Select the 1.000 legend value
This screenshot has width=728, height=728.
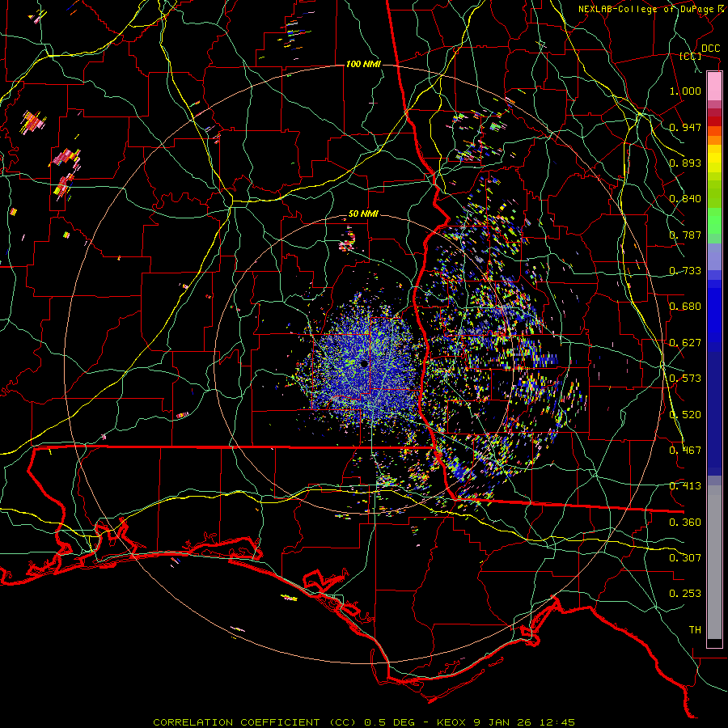(x=685, y=91)
